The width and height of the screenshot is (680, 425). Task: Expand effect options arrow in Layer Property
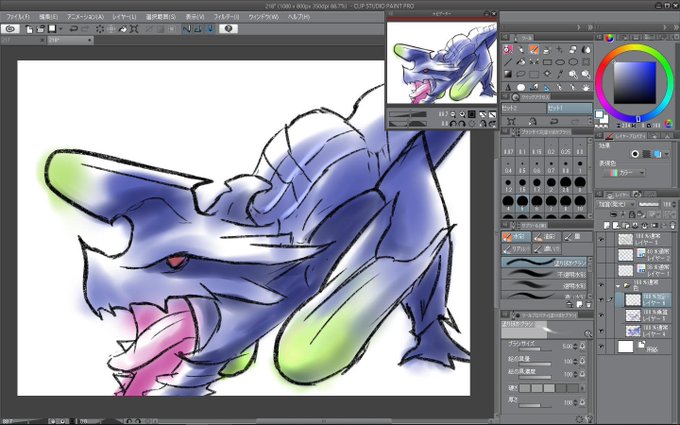[x=667, y=154]
